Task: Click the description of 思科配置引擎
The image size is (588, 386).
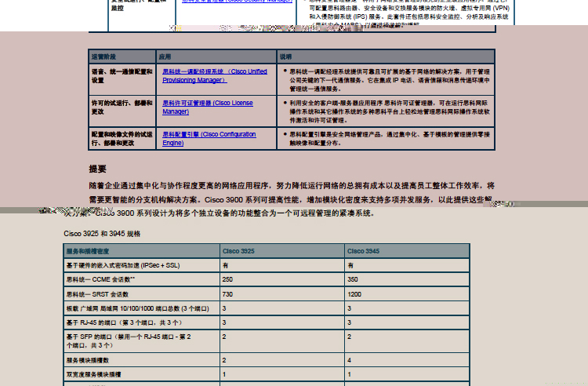Action: click(x=389, y=138)
